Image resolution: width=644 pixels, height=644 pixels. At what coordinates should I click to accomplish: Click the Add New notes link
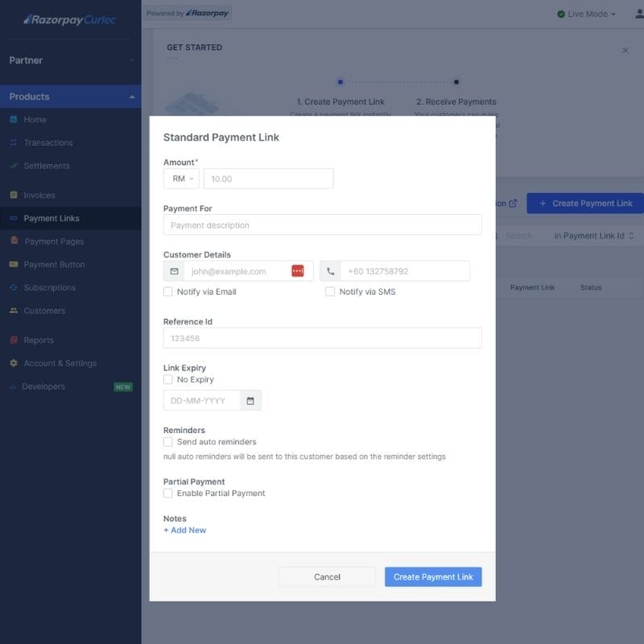185,530
